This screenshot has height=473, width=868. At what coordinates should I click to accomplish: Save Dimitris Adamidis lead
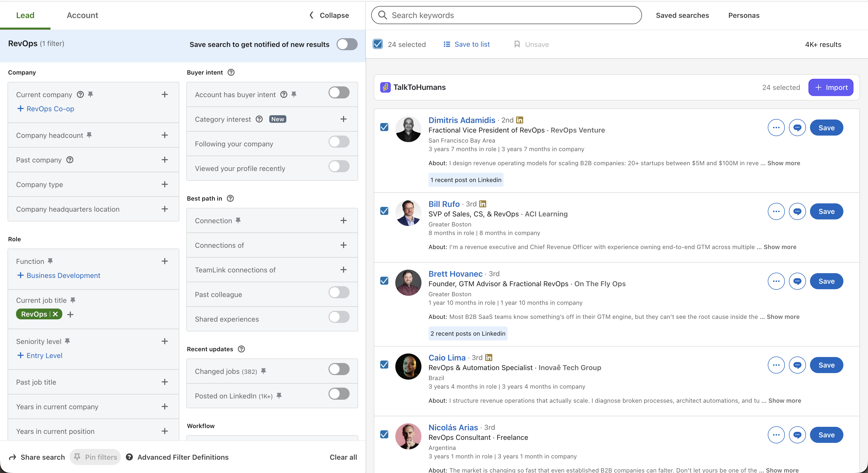826,128
